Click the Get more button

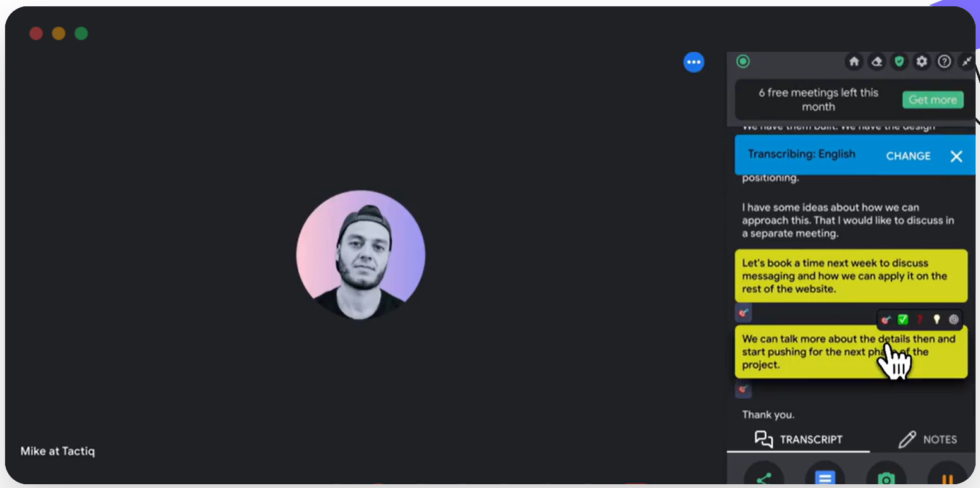(x=933, y=100)
